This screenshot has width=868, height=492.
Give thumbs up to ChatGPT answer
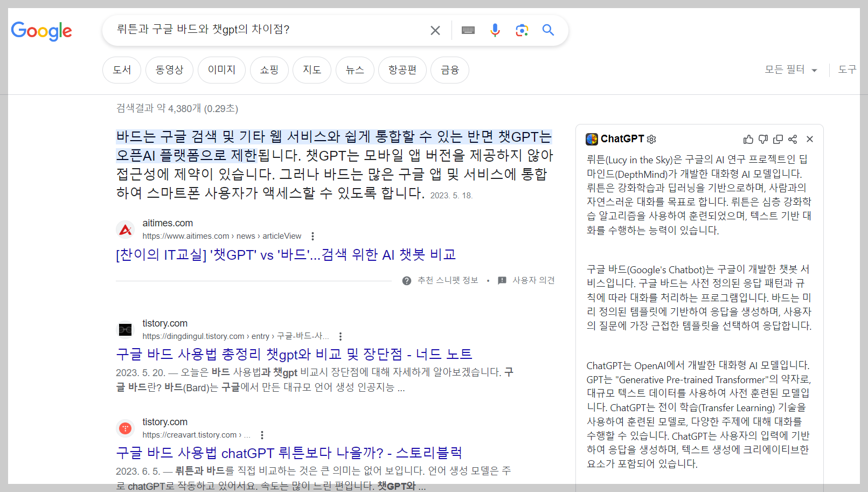748,139
